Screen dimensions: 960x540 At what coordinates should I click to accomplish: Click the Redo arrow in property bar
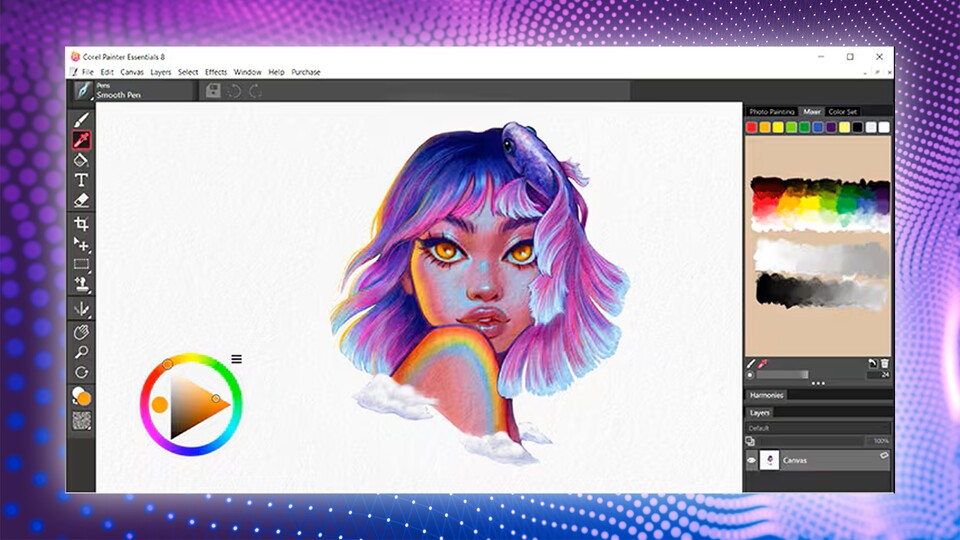click(x=255, y=91)
